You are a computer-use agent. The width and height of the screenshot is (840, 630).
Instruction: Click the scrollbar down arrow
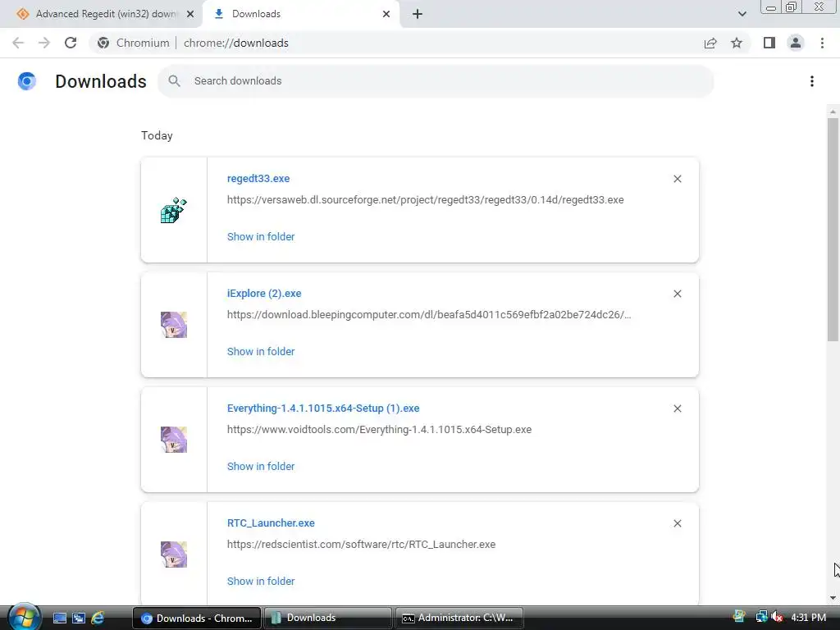coord(833,598)
